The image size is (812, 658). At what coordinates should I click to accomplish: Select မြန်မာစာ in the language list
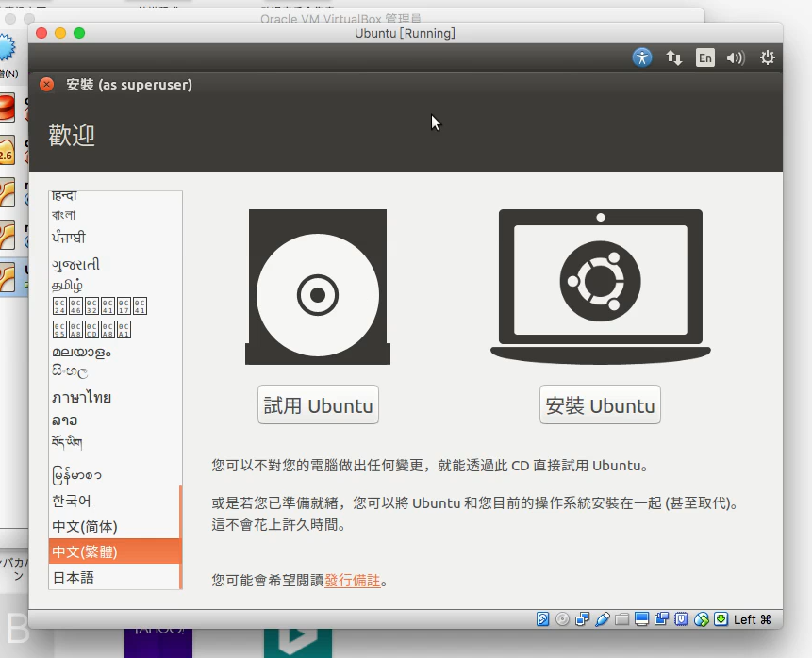(114, 475)
